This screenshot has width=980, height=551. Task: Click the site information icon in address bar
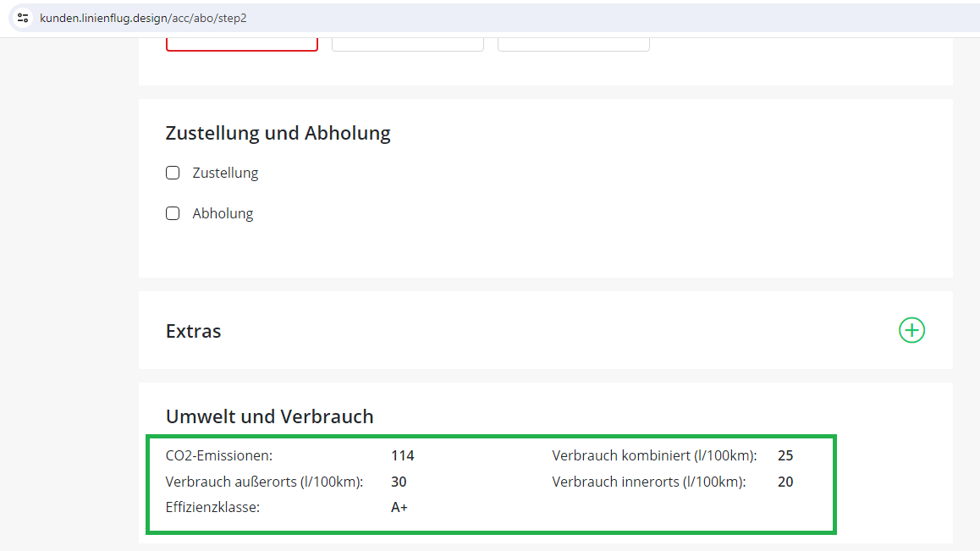click(x=23, y=18)
